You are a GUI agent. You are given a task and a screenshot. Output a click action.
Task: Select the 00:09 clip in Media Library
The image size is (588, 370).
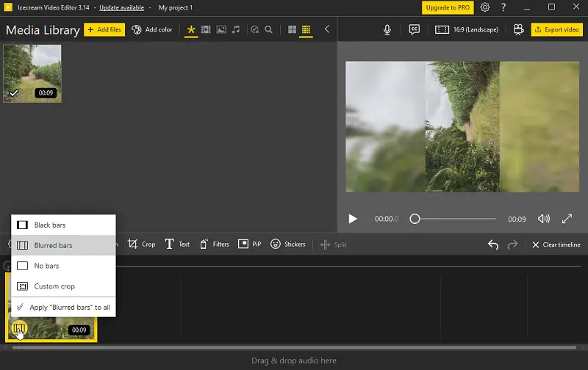coord(32,73)
